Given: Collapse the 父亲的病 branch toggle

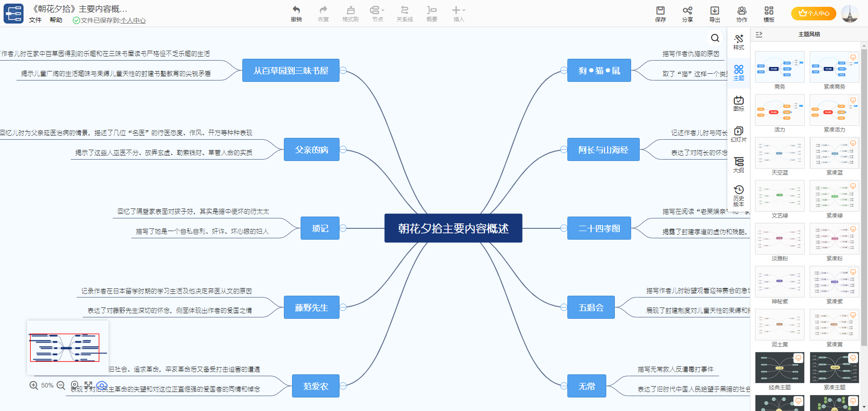Looking at the screenshot, I should coord(343,149).
